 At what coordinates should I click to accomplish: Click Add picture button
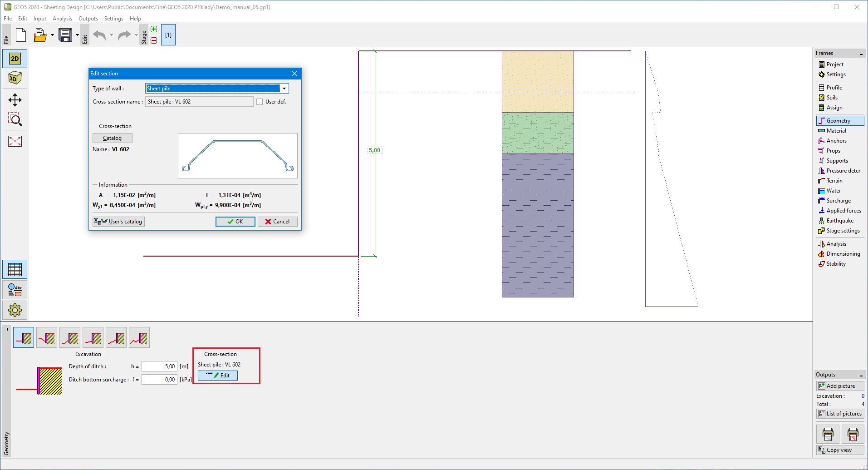tap(840, 386)
